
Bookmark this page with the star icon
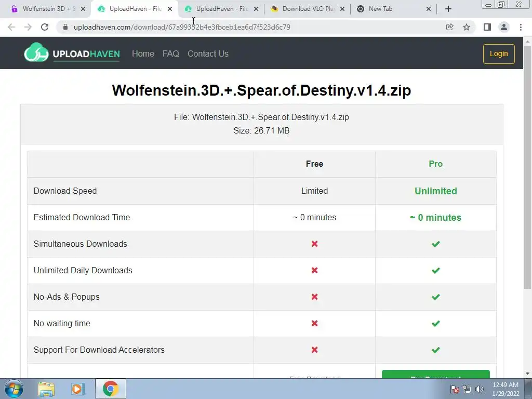[467, 27]
